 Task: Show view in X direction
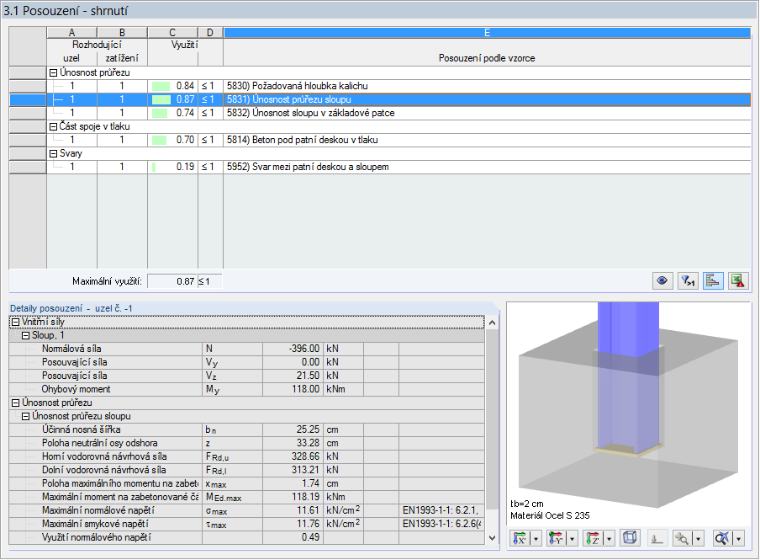[x=520, y=538]
